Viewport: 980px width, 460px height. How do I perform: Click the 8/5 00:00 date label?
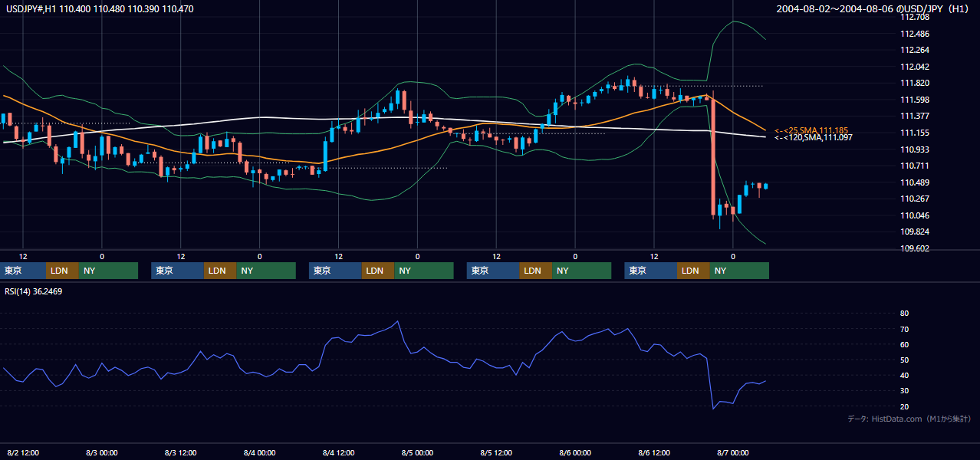tap(418, 453)
